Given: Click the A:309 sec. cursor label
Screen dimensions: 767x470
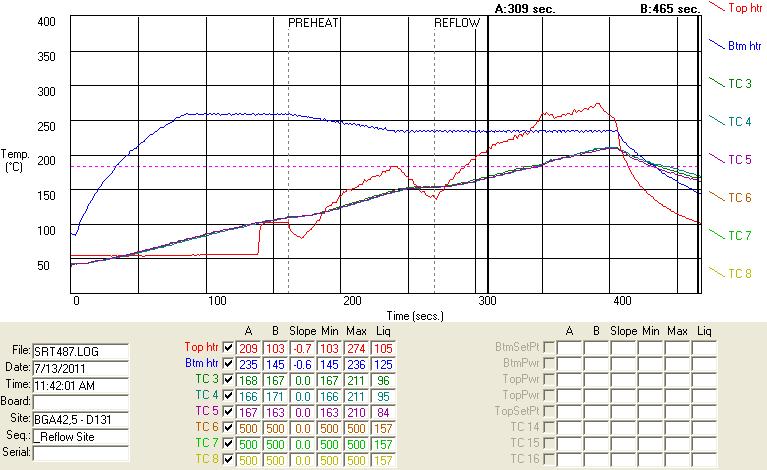Looking at the screenshot, I should tap(525, 9).
